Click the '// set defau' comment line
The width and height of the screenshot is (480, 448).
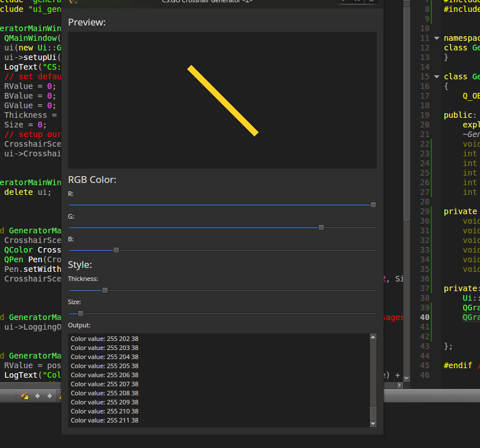coord(33,76)
